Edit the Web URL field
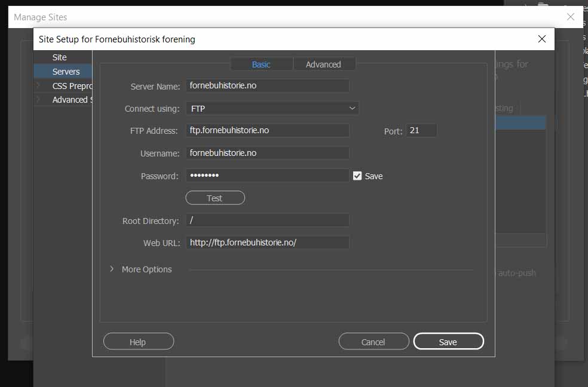The height and width of the screenshot is (387, 588). pos(267,242)
